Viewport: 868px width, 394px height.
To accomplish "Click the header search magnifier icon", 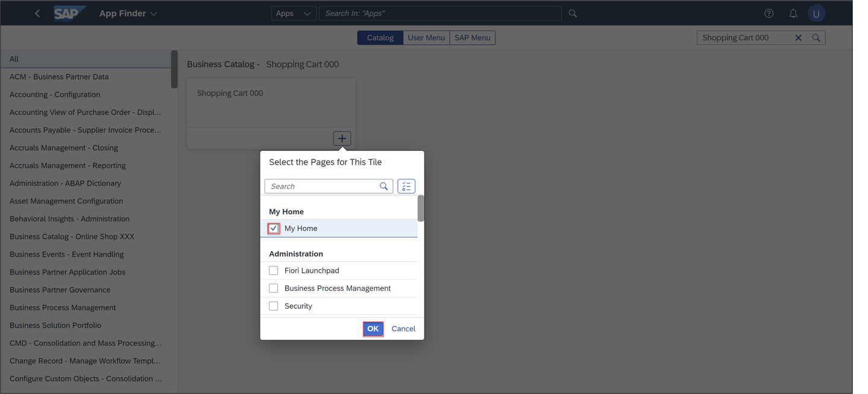I will coord(573,13).
